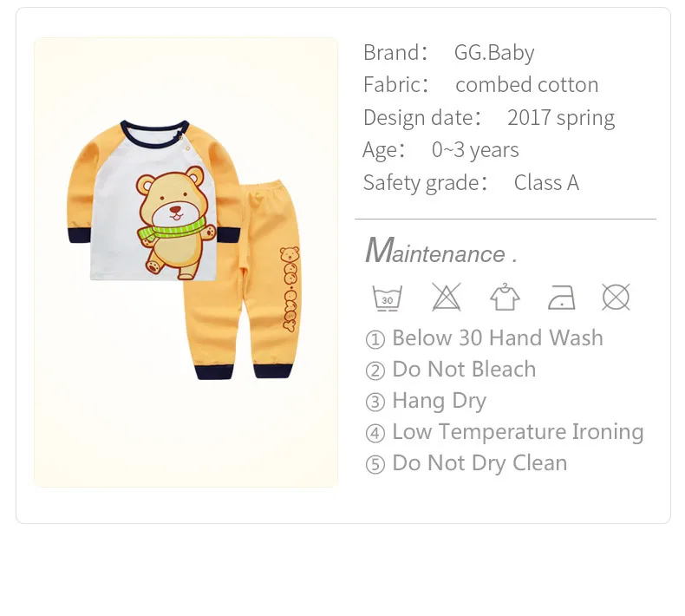Click the circled number 1 marker

[x=375, y=339]
